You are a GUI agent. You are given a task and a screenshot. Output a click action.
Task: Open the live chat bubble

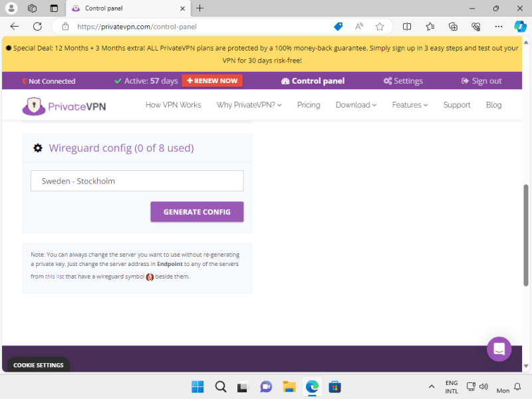point(499,348)
